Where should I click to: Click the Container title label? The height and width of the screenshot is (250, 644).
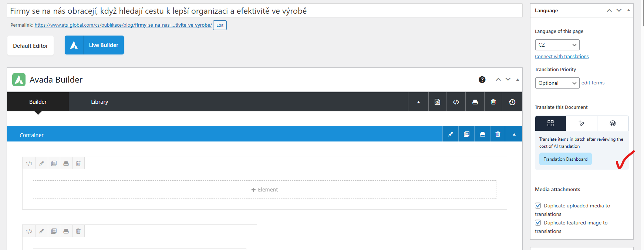(x=31, y=135)
